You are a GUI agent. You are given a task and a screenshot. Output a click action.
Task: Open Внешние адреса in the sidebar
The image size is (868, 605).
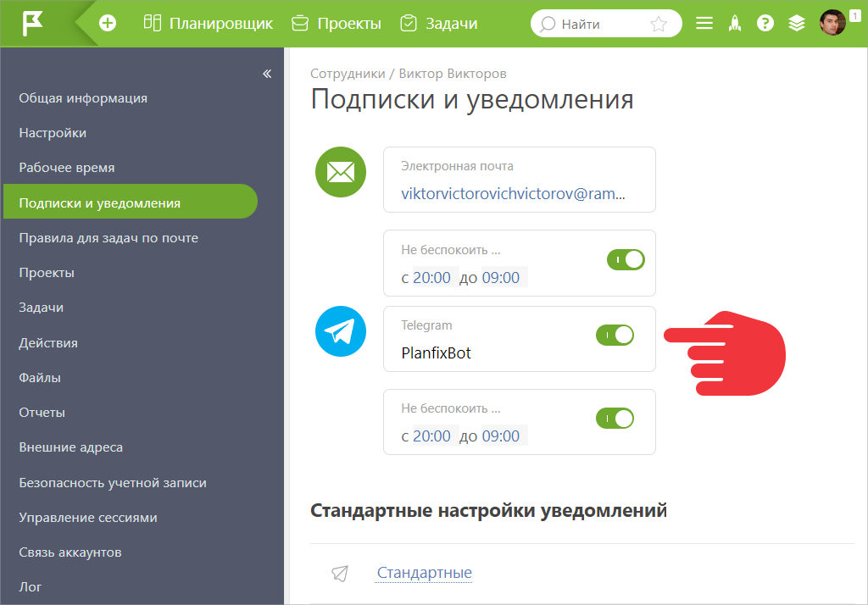(x=71, y=447)
